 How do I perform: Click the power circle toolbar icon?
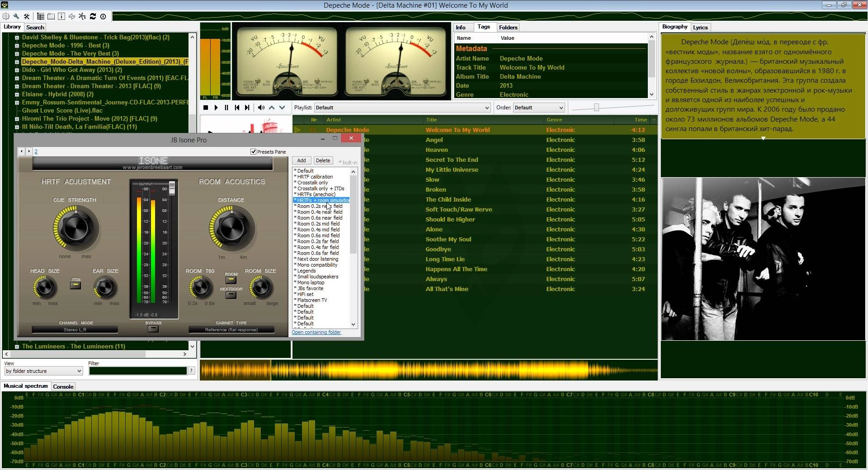tap(103, 16)
